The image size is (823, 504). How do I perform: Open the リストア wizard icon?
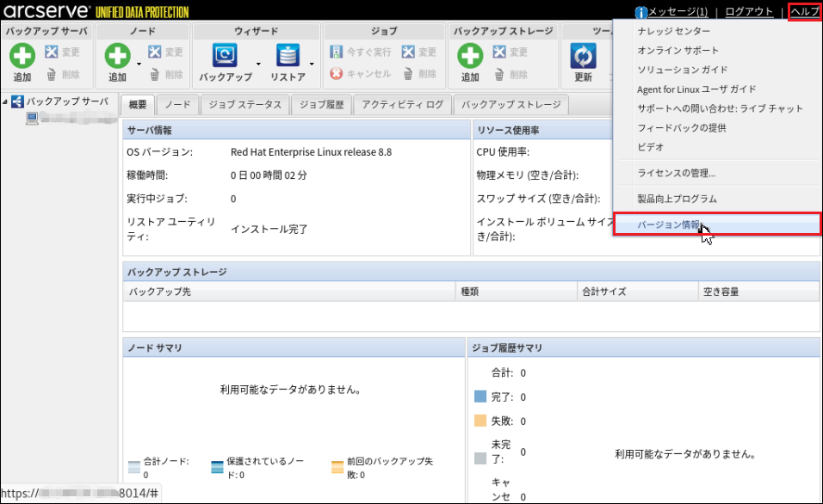pos(288,57)
